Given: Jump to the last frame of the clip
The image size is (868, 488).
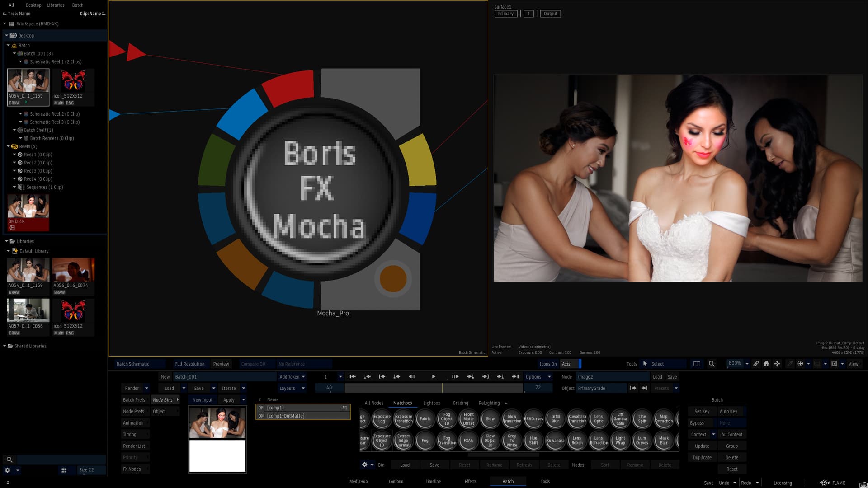Looking at the screenshot, I should tap(515, 377).
